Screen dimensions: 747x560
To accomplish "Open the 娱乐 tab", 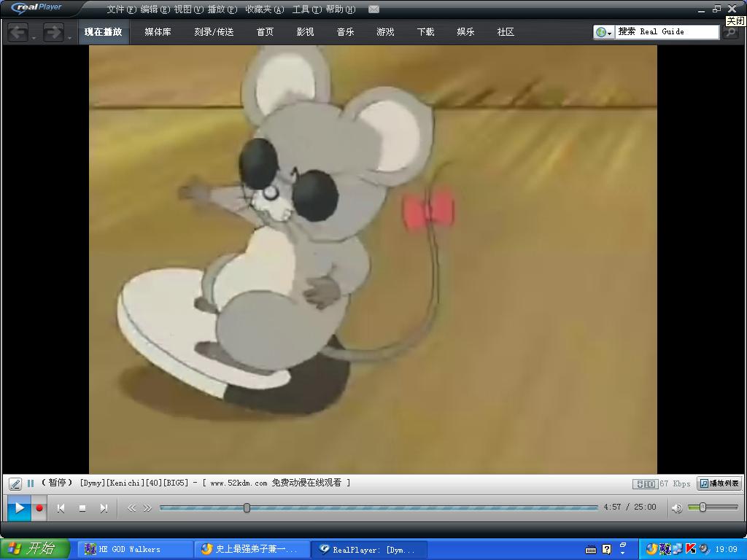I will point(465,32).
